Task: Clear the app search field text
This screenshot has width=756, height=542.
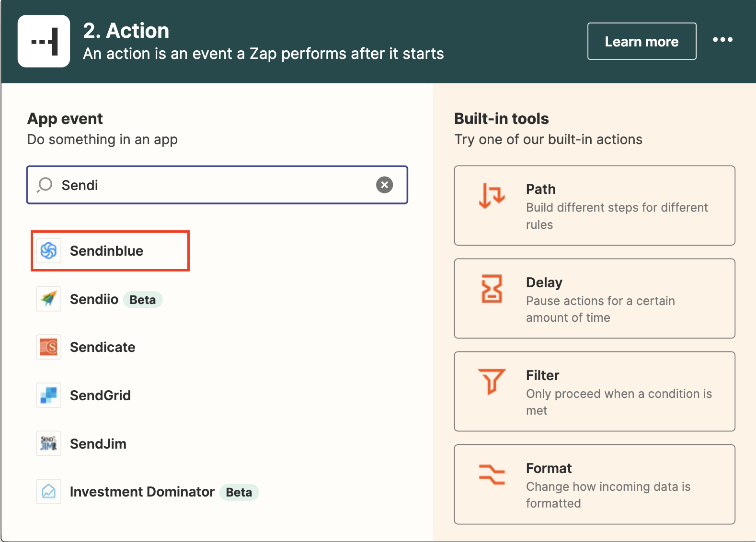Action: point(384,185)
